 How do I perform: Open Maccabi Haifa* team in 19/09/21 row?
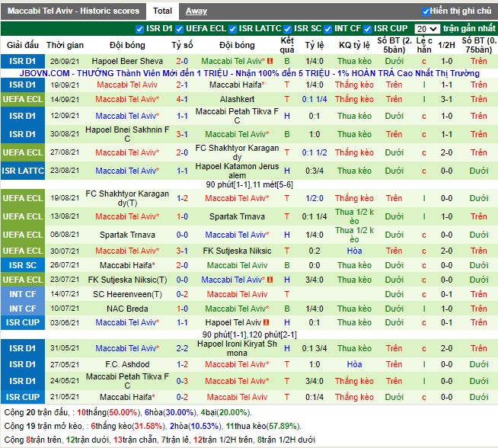[237, 85]
